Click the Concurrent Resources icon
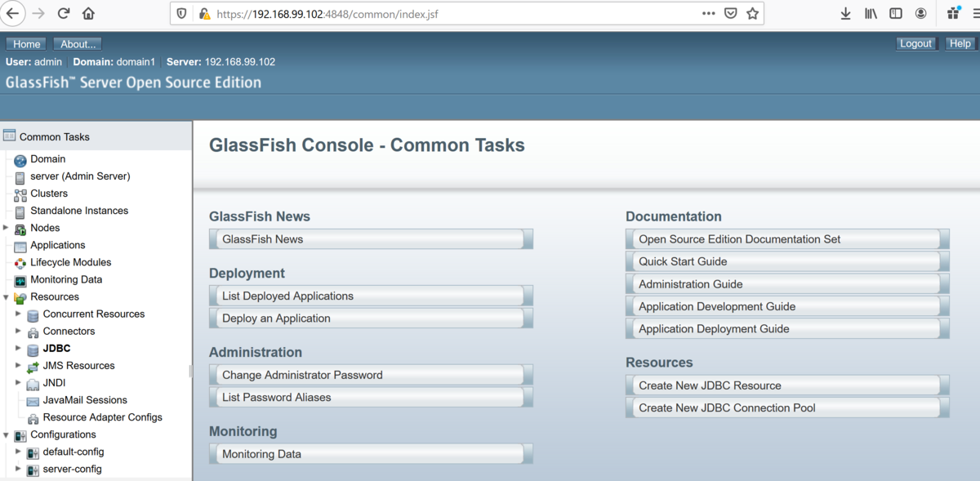980x481 pixels. click(33, 314)
